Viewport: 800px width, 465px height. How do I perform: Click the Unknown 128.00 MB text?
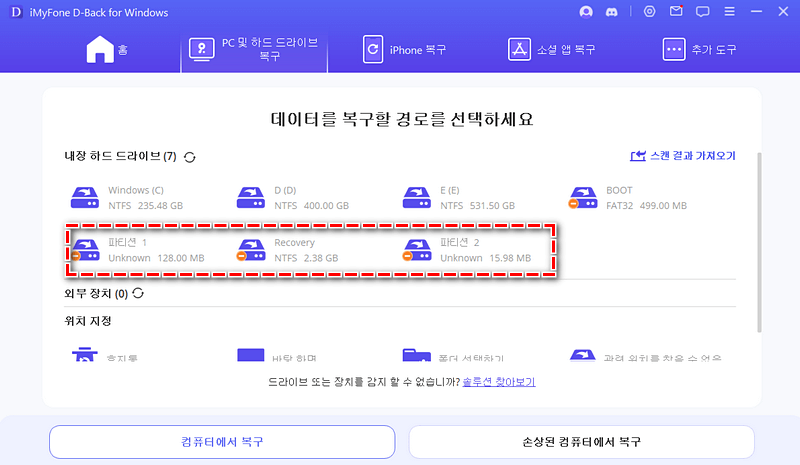pyautogui.click(x=156, y=258)
